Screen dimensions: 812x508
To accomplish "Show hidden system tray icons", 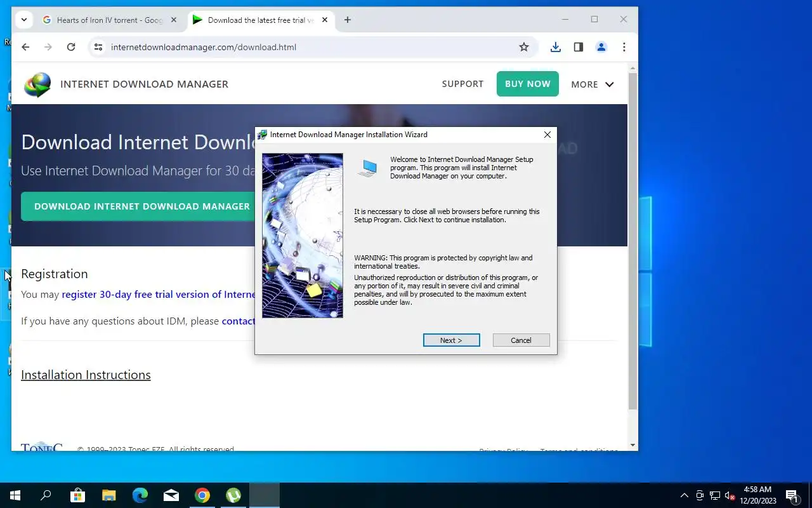I will point(684,495).
